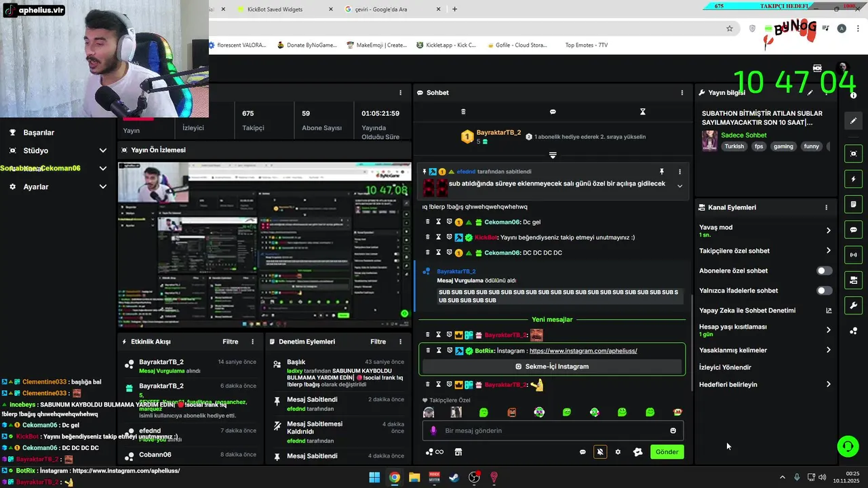Viewport: 868px width, 488px height.
Task: Click the Gönder send button
Action: 667,452
